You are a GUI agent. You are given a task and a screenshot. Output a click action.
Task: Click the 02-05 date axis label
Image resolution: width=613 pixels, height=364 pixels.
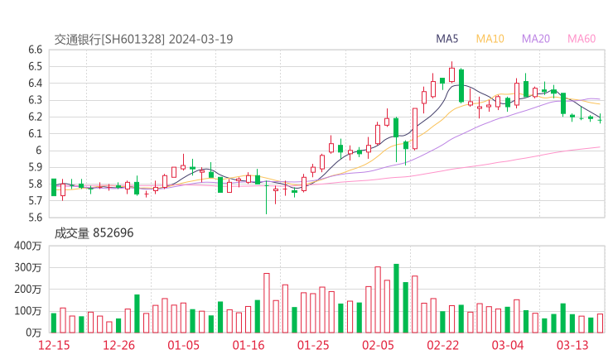[378, 345]
